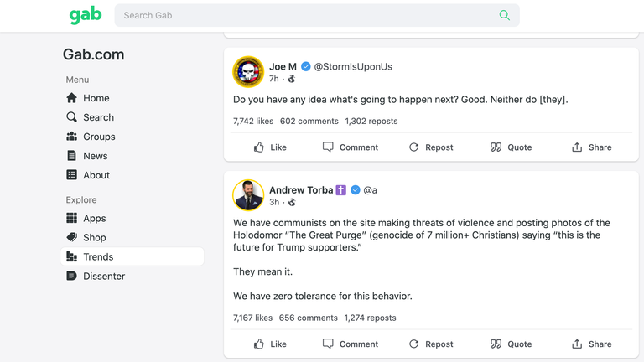View 1,274 reposts on Torba's post

tap(370, 318)
